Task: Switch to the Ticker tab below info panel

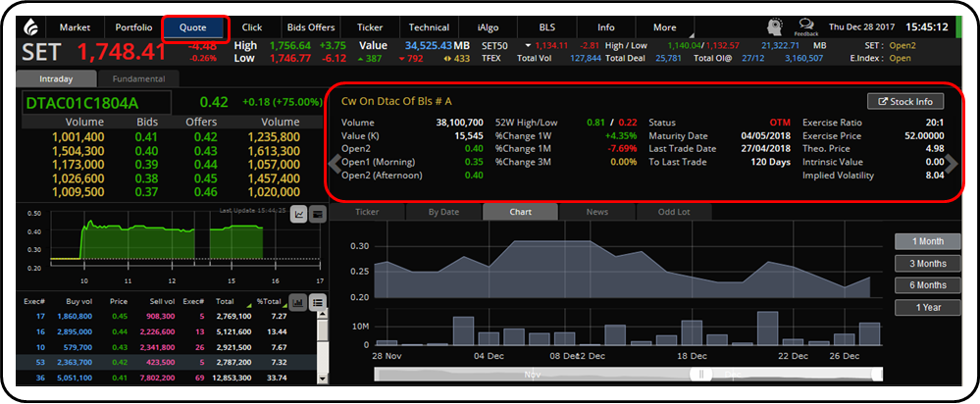Action: [367, 212]
